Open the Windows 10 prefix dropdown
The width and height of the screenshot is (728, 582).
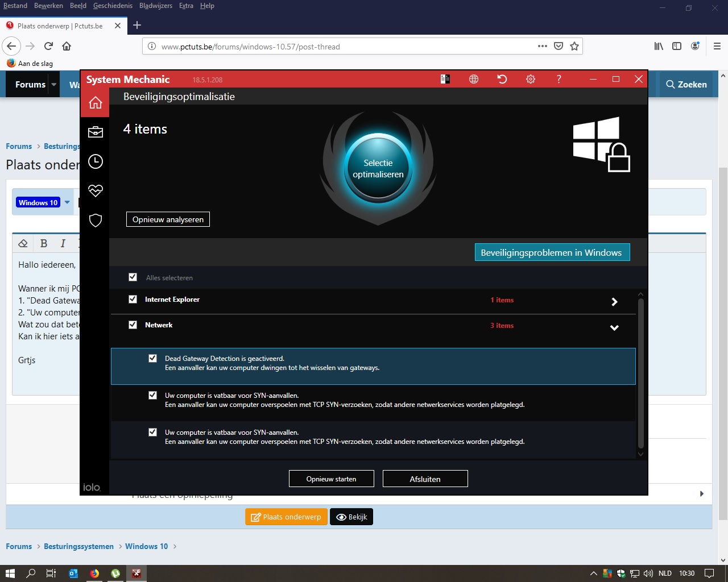pyautogui.click(x=67, y=203)
